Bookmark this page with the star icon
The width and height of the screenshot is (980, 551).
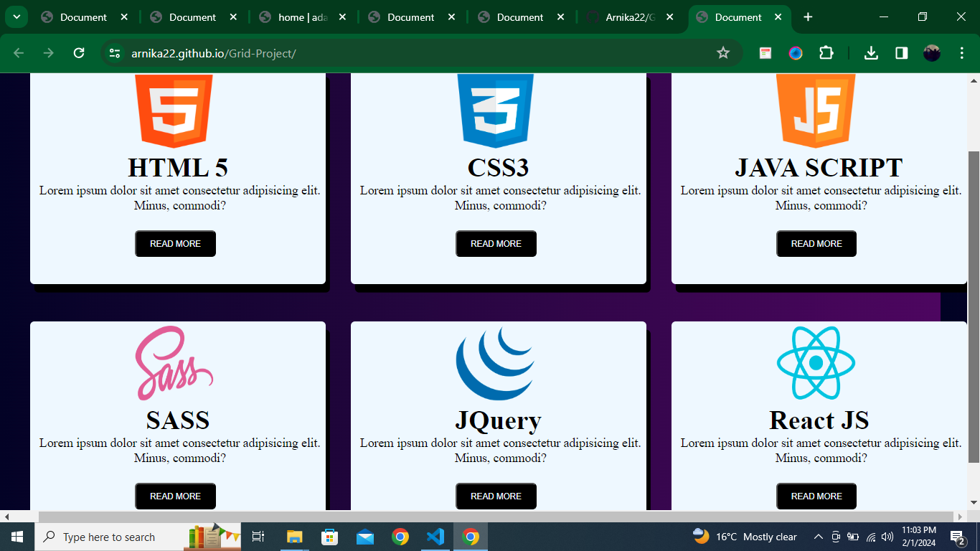pos(723,53)
